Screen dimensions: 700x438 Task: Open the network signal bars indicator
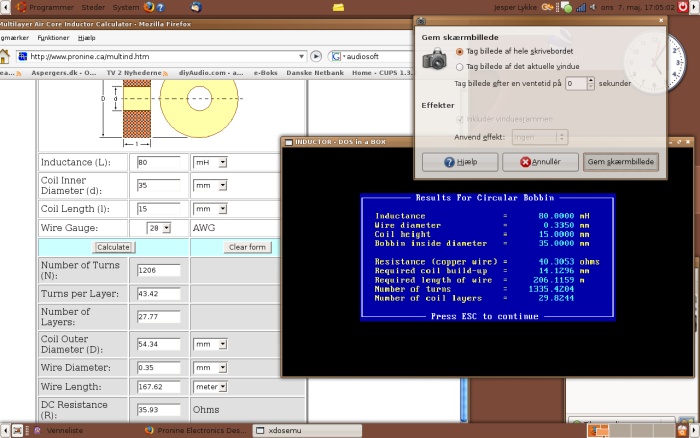(x=581, y=7)
